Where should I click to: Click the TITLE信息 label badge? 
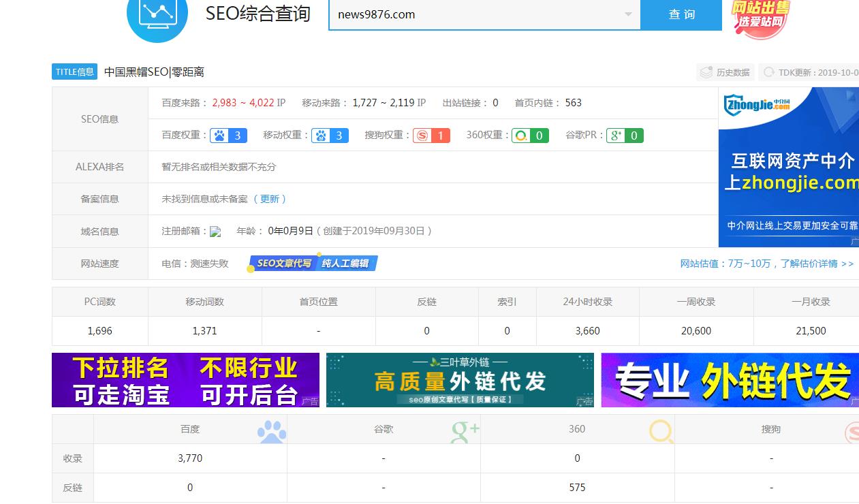(x=75, y=72)
